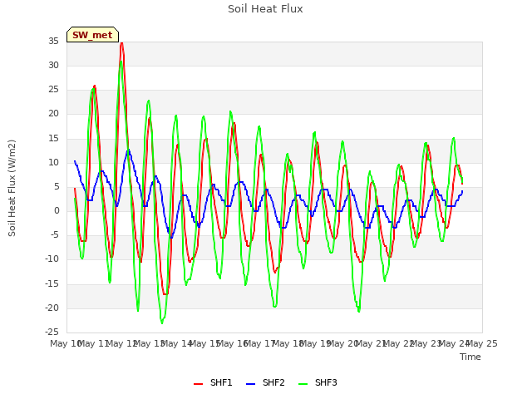
Task: Click the 35 y-axis tick label
Action: [53, 41]
